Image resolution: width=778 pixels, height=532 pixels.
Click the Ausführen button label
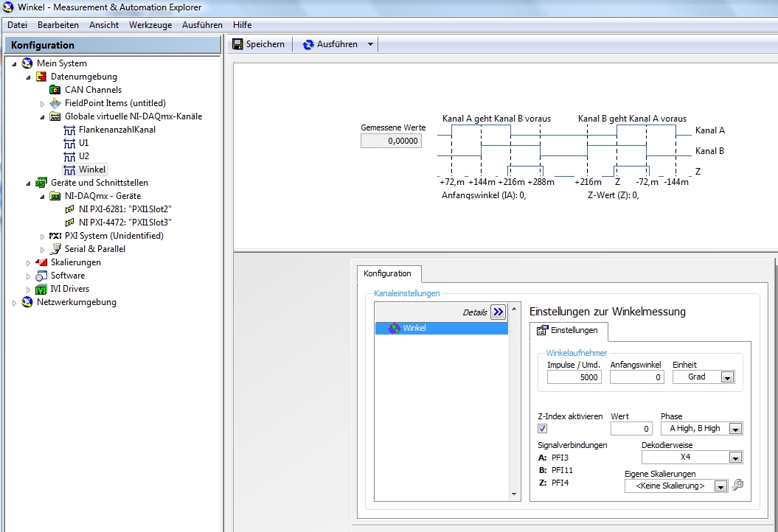(338, 44)
